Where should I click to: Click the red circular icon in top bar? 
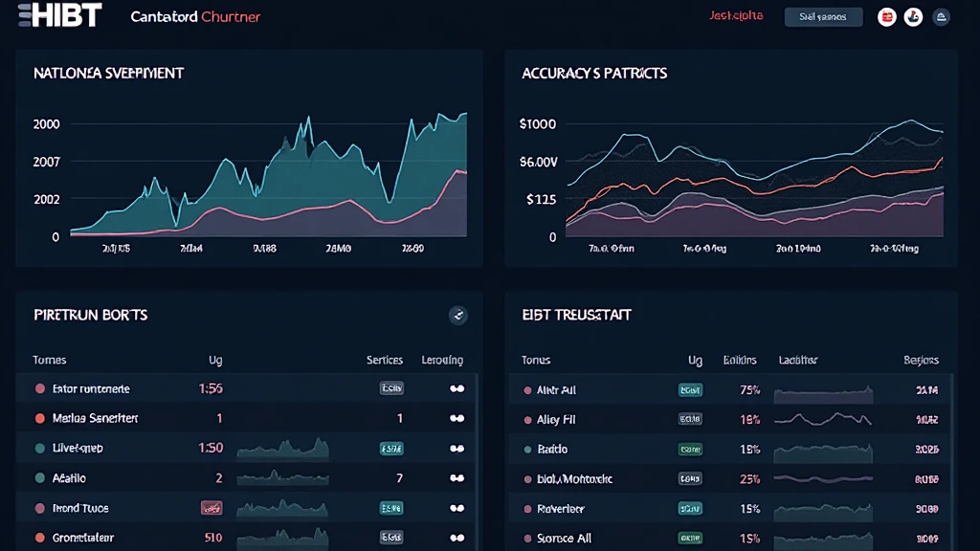point(886,17)
